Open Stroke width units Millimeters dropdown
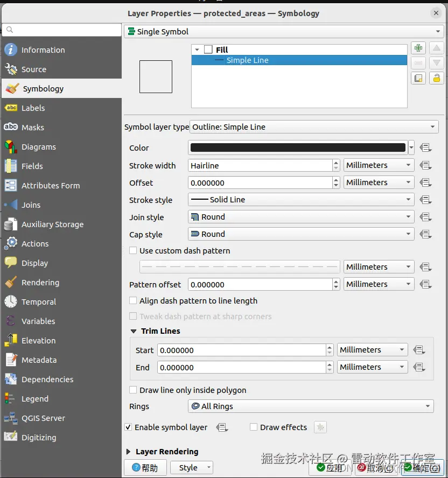 pos(379,165)
